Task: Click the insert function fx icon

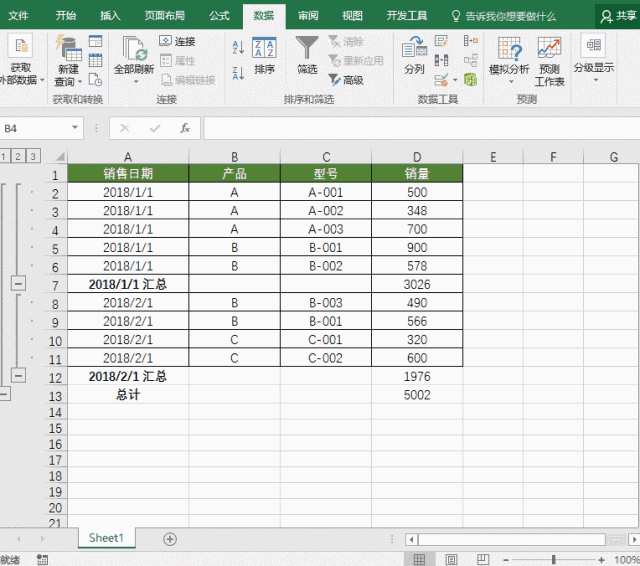Action: coord(185,128)
